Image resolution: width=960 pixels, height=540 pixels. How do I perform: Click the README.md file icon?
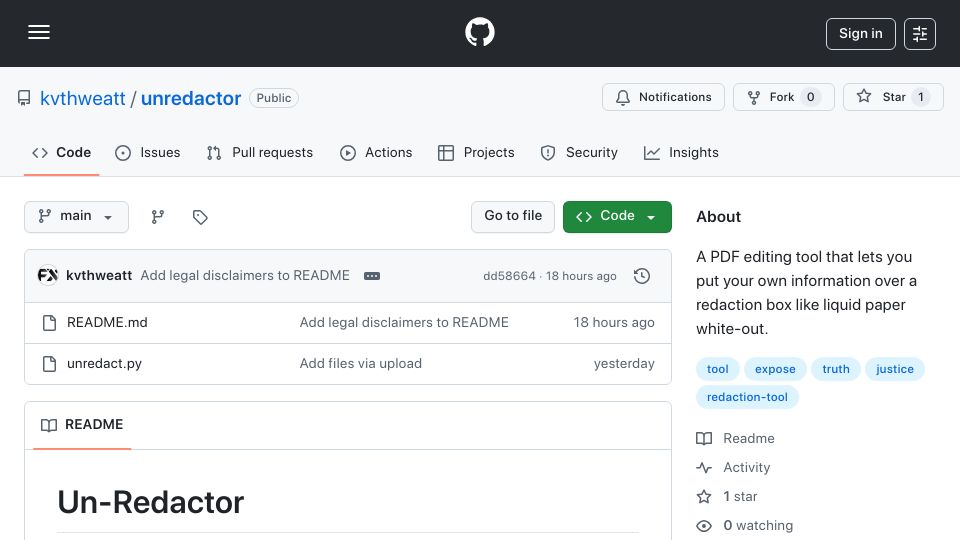pos(50,323)
